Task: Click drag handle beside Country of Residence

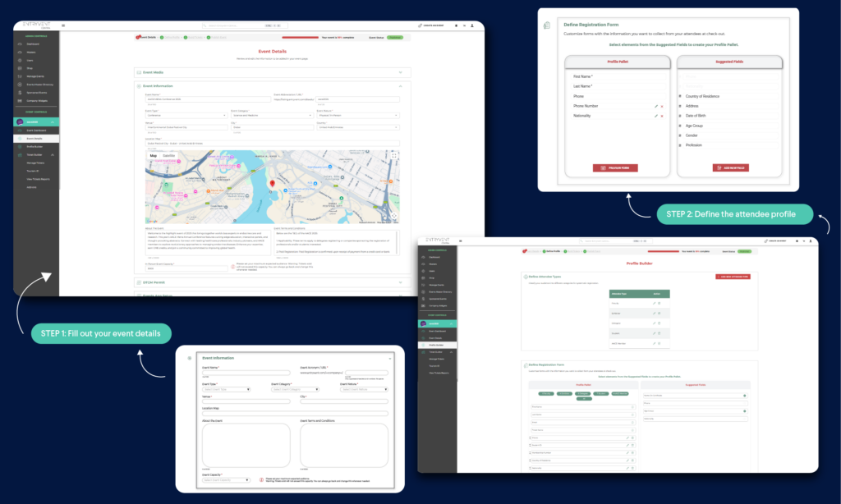Action: [680, 96]
